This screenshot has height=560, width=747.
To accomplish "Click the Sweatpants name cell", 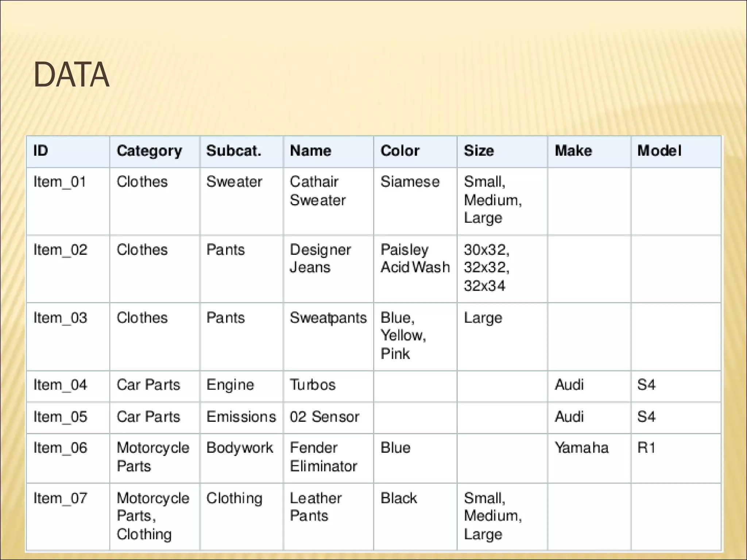I will click(328, 318).
